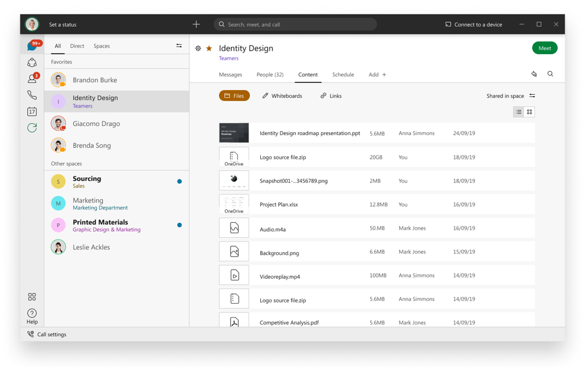This screenshot has height=367, width=588.
Task: Click the green Meet button
Action: 544,48
